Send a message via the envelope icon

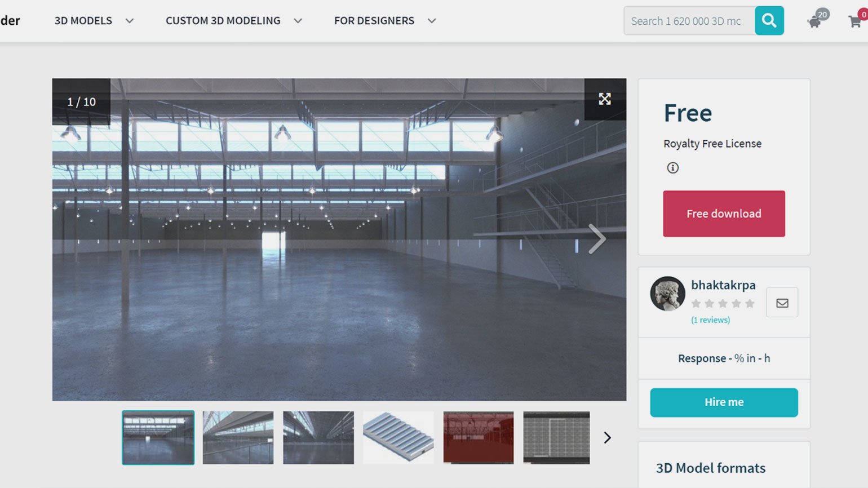(782, 303)
